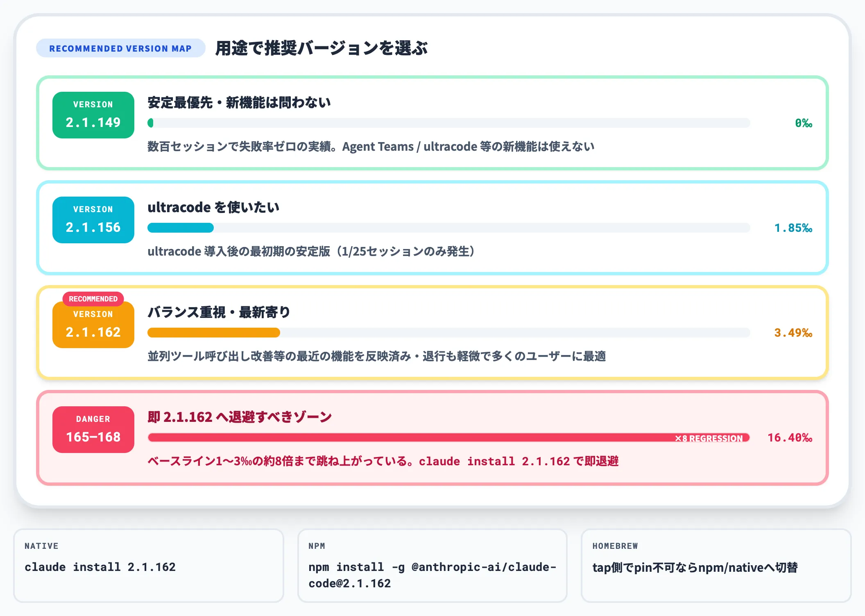This screenshot has width=865, height=616.
Task: Click the heading 用途で推奨バージョンを選ぶ
Action: point(322,48)
